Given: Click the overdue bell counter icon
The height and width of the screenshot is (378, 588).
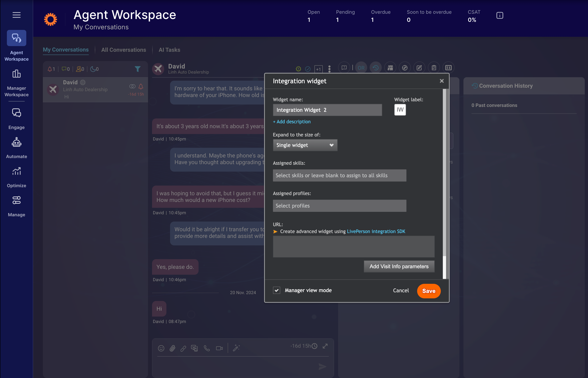Looking at the screenshot, I should pos(50,69).
